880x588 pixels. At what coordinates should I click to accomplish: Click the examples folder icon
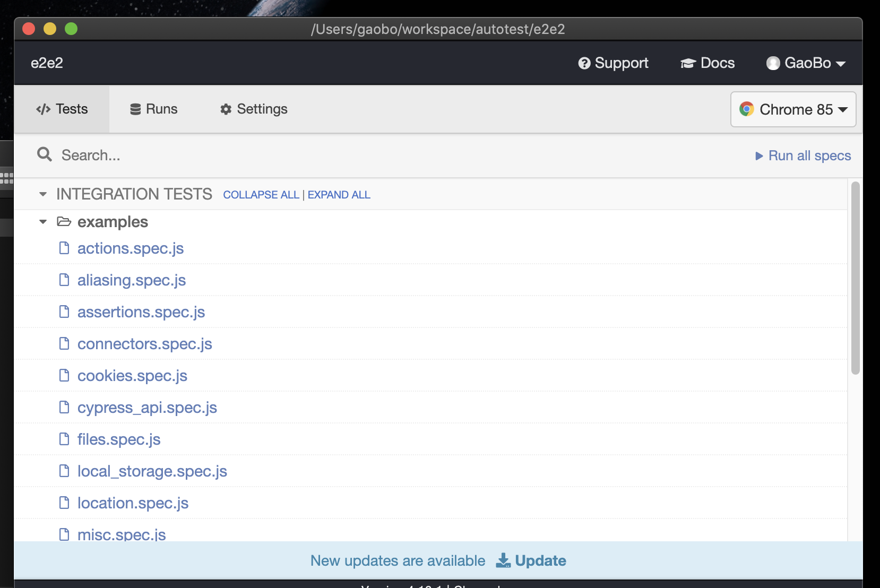[x=64, y=221]
